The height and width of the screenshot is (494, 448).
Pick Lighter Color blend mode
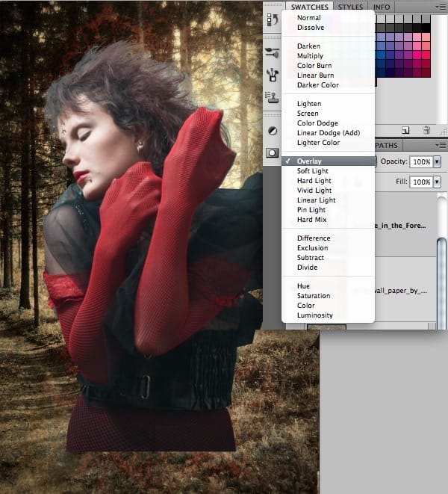pyautogui.click(x=328, y=143)
